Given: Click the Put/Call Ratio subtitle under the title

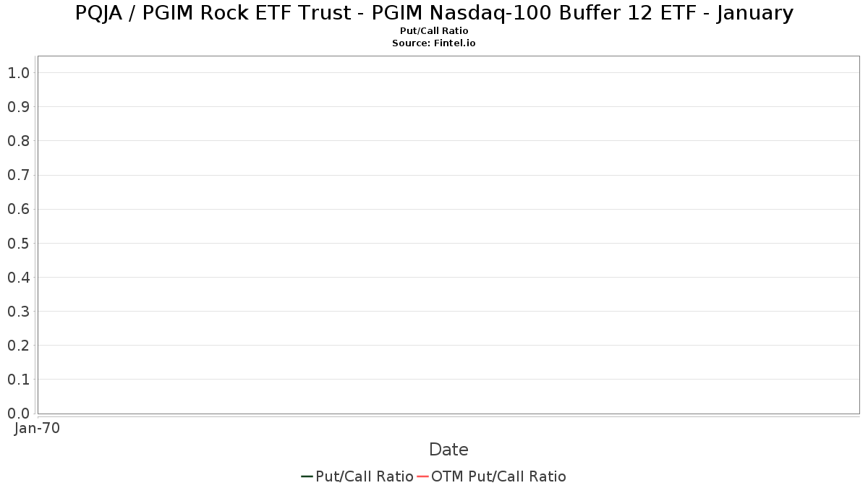Looking at the screenshot, I should (x=434, y=31).
